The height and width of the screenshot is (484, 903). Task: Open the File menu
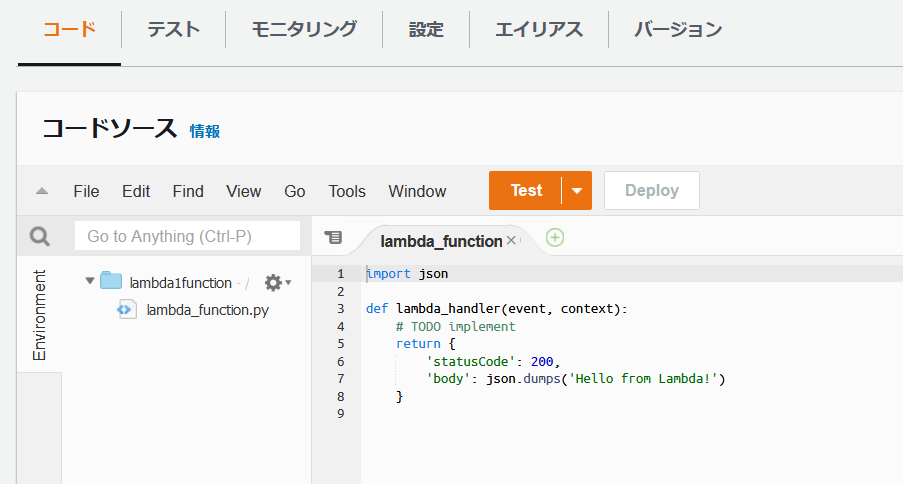pyautogui.click(x=86, y=191)
